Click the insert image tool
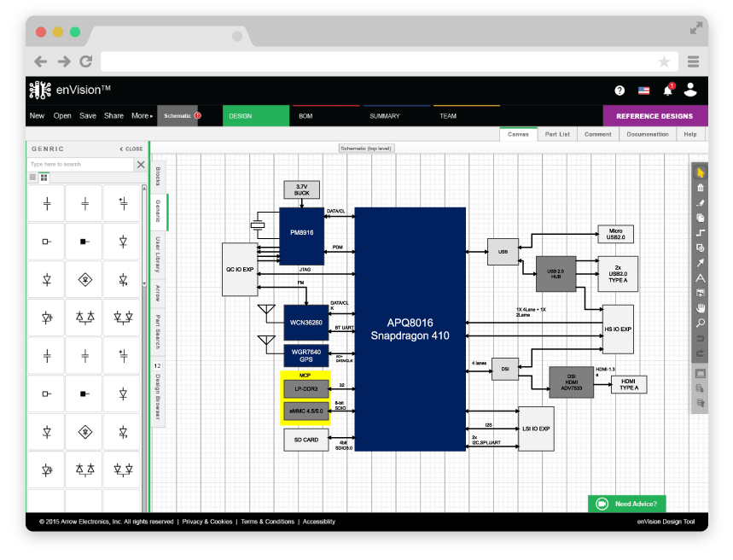The width and height of the screenshot is (733, 560). [x=700, y=294]
